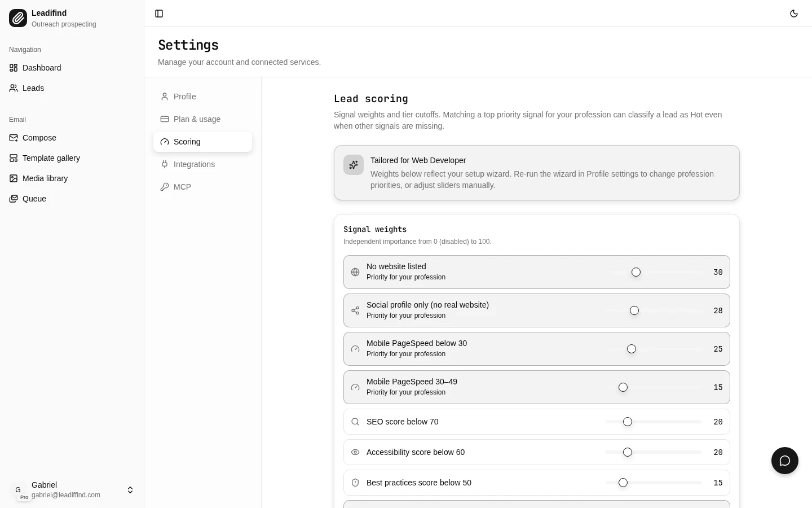
Task: Click the Leads people icon
Action: [x=14, y=88]
